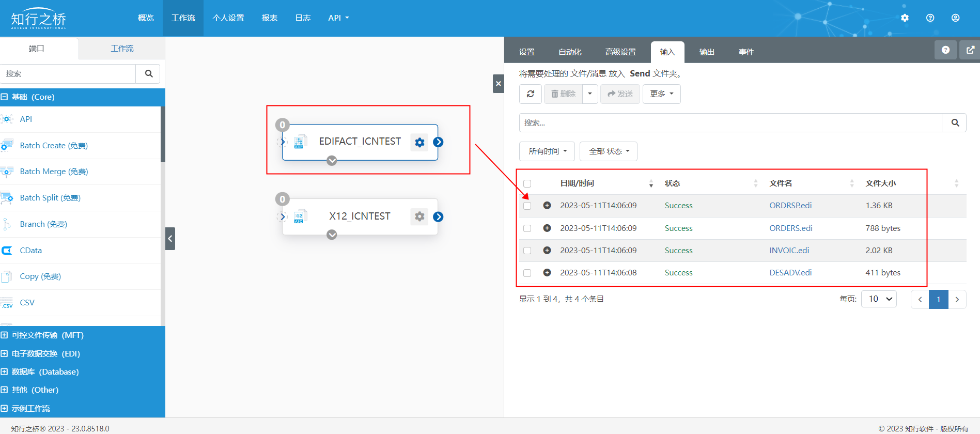Open EDIFACT_ICNTEST connector gear settings
Image resolution: width=980 pixels, height=434 pixels.
coord(419,142)
